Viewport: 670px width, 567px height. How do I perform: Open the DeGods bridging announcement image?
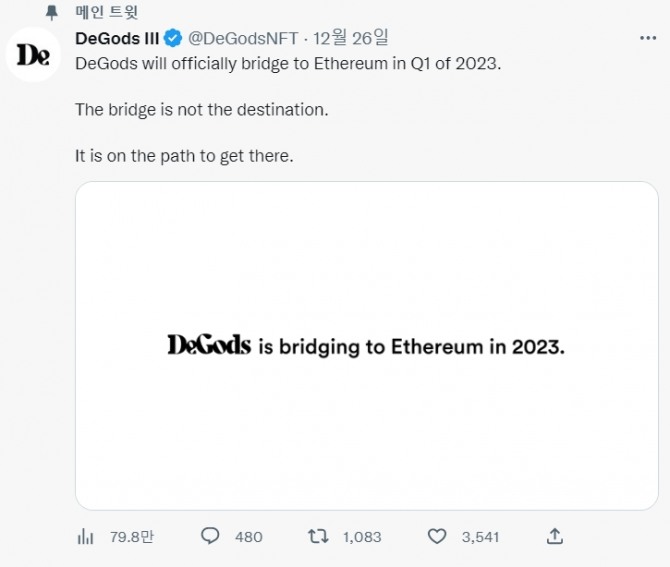click(x=366, y=345)
